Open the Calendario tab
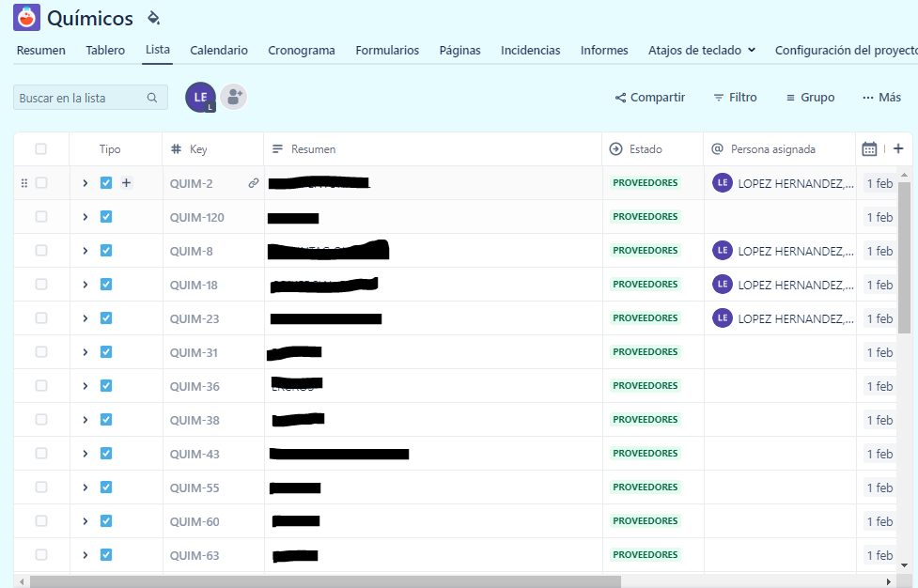The height and width of the screenshot is (588, 918). (x=219, y=51)
